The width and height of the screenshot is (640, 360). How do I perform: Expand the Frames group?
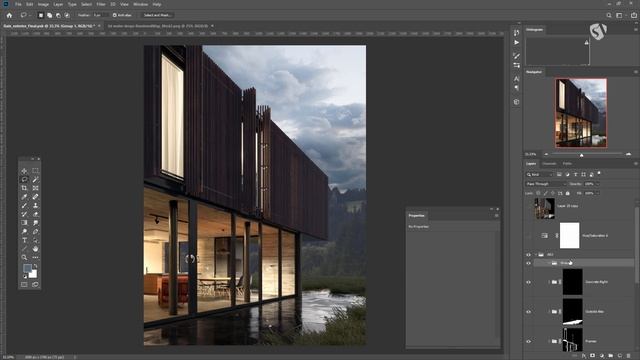(549, 341)
